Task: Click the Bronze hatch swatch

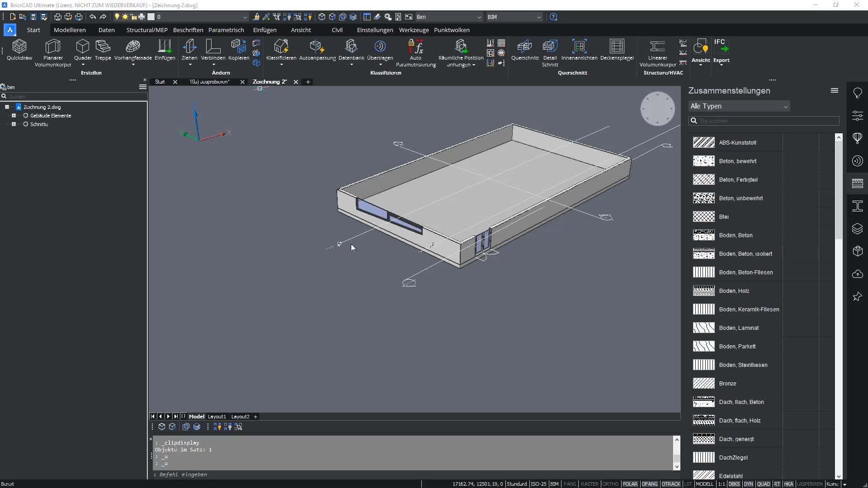Action: [704, 383]
